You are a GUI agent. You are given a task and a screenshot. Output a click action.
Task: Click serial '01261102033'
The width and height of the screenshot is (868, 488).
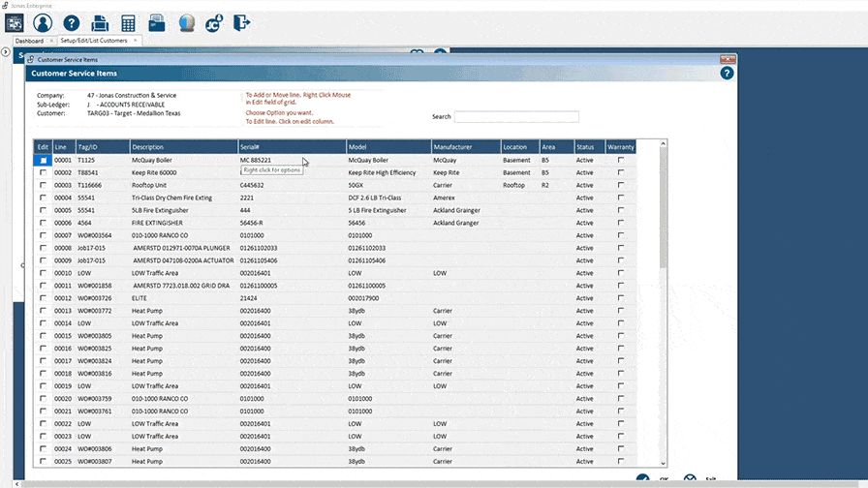[x=259, y=248]
